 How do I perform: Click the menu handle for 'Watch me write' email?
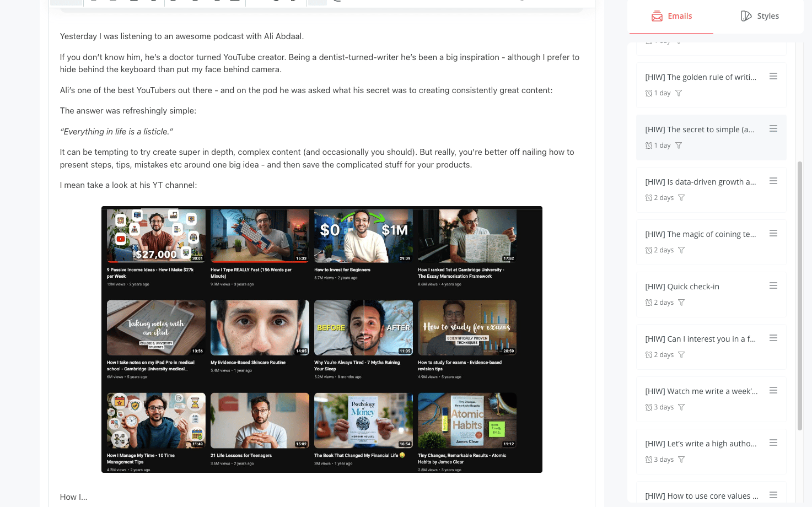point(773,390)
